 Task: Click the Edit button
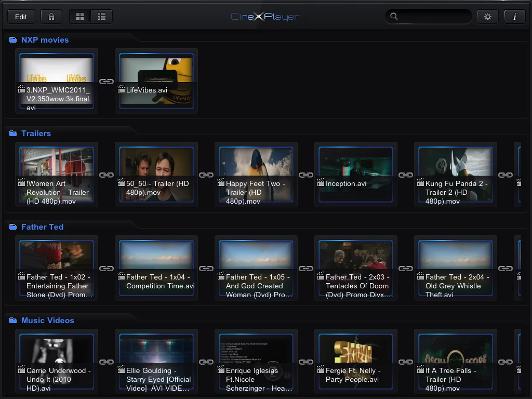21,16
